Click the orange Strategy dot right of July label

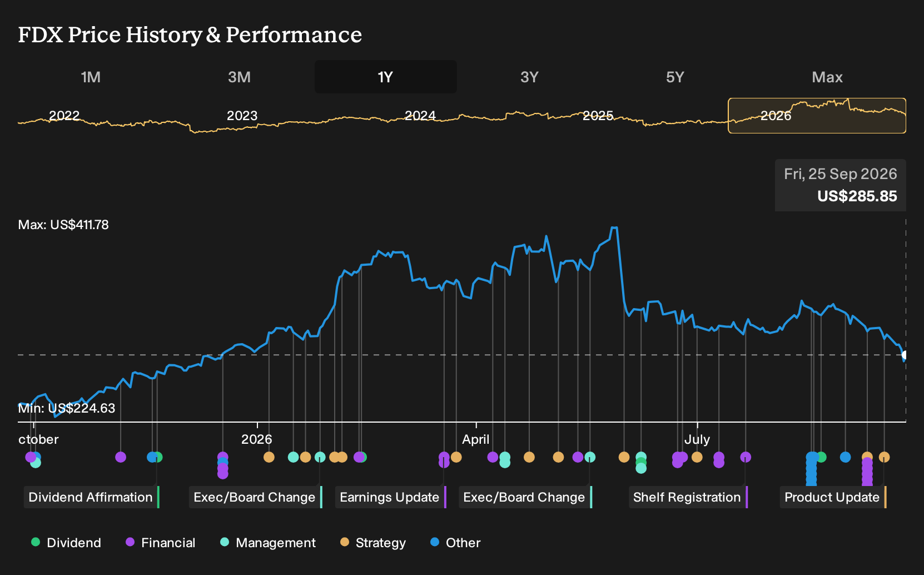pyautogui.click(x=697, y=457)
